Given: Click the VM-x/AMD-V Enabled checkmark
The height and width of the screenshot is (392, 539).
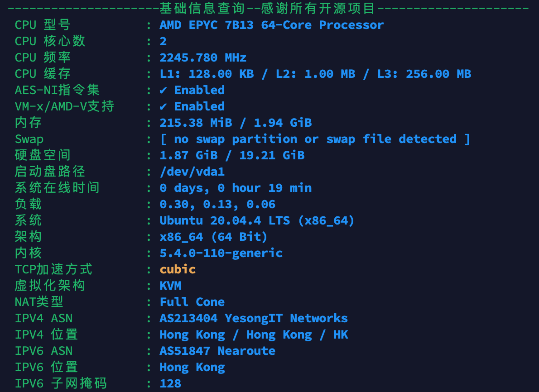Looking at the screenshot, I should click(163, 106).
